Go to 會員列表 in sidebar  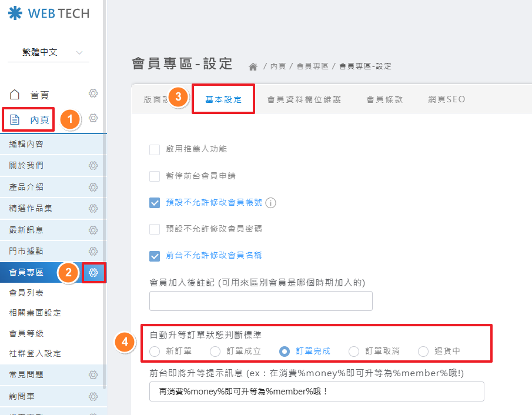click(26, 293)
